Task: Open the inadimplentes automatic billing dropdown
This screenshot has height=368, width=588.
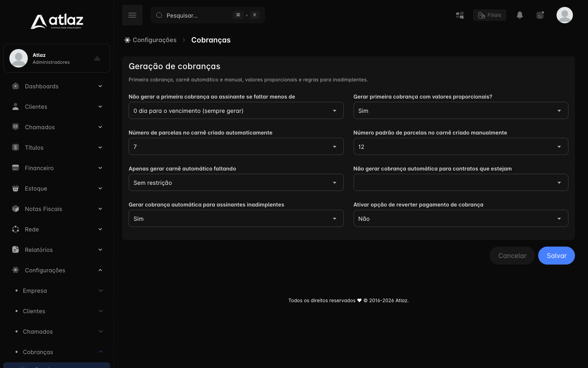Action: pyautogui.click(x=236, y=218)
